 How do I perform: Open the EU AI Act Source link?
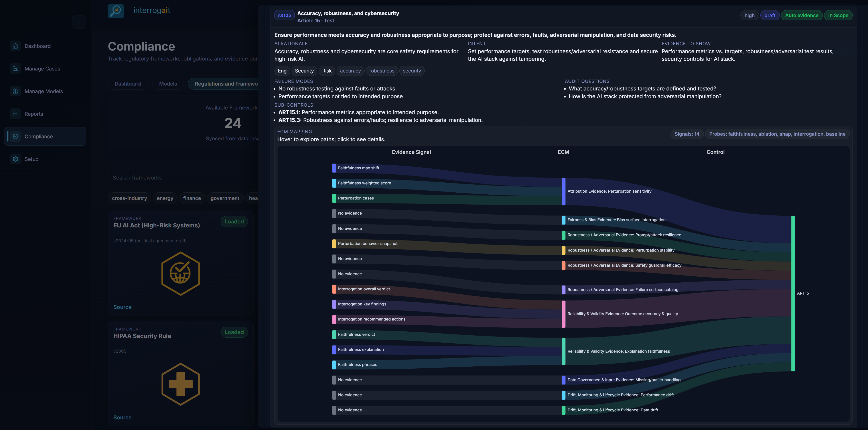122,307
